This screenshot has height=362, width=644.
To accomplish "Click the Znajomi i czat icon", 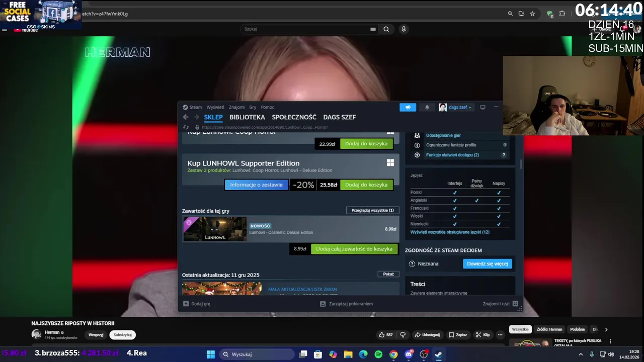I will pos(515,304).
